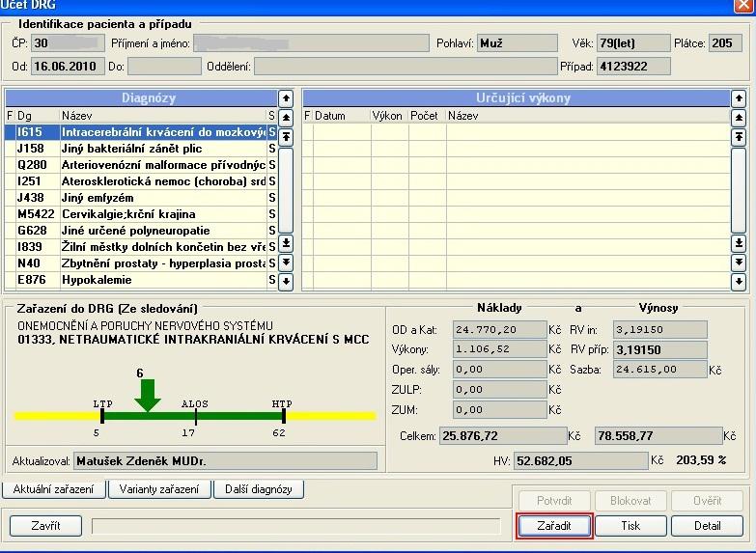The width and height of the screenshot is (756, 553).
Task: Click double down-arrow page-down button in Diagnózy panel
Action: tap(286, 263)
